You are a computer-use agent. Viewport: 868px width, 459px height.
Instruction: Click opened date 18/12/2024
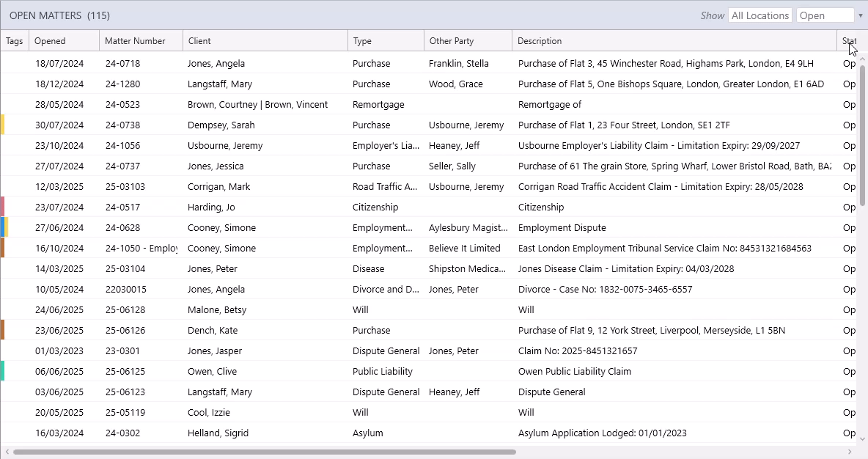(60, 84)
